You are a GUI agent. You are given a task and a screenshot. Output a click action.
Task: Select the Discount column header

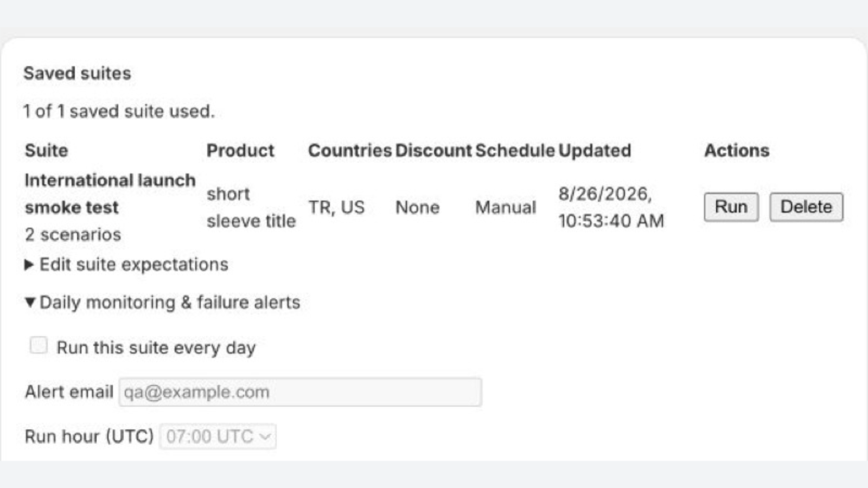point(433,150)
